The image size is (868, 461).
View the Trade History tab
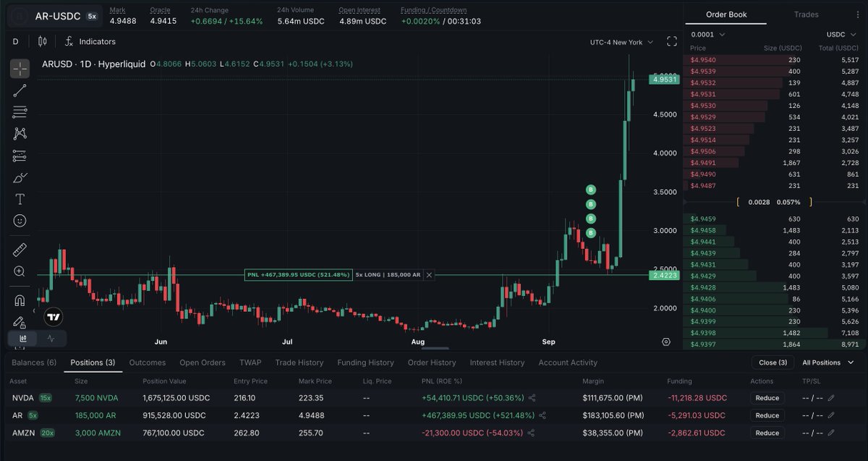coord(299,363)
